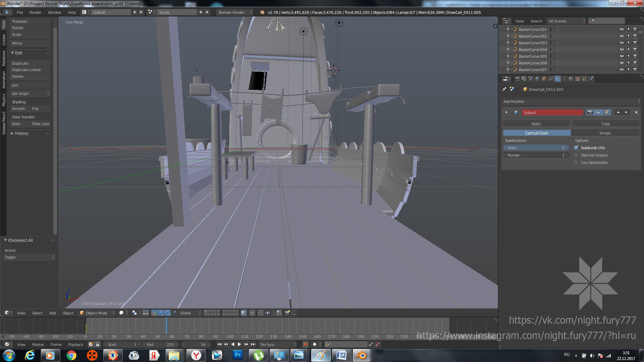Click the record button in timeline

[x=305, y=344]
